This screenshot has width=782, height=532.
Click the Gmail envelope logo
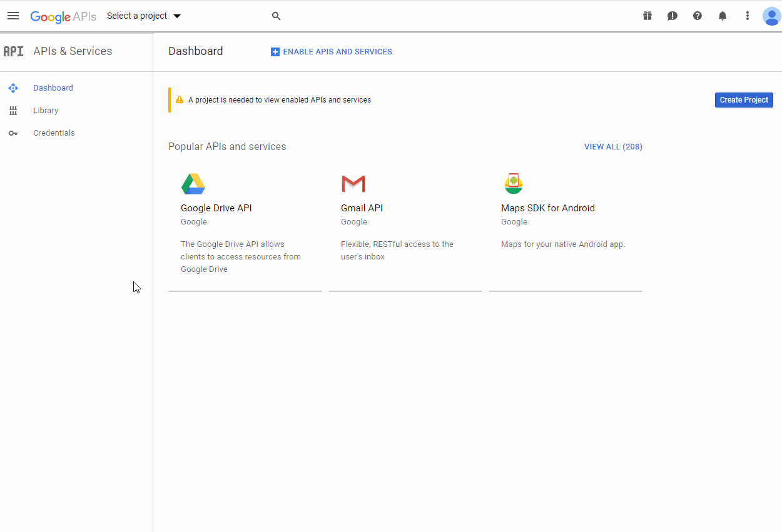pos(353,184)
